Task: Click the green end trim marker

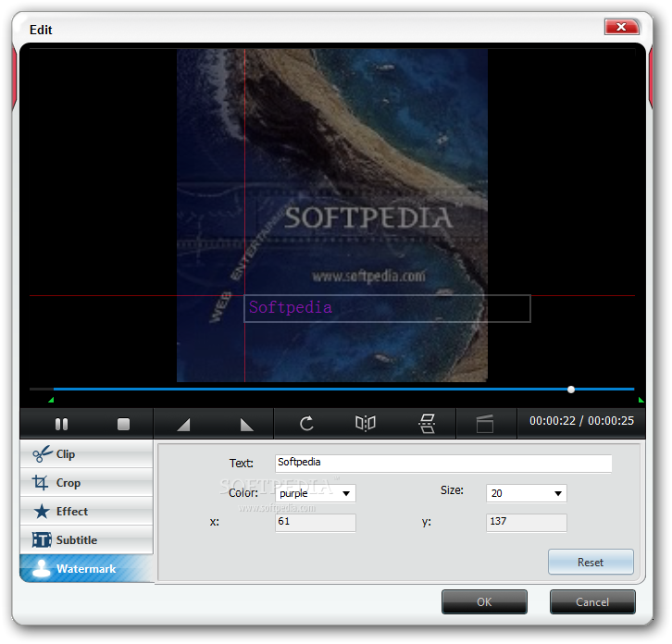Action: (641, 400)
